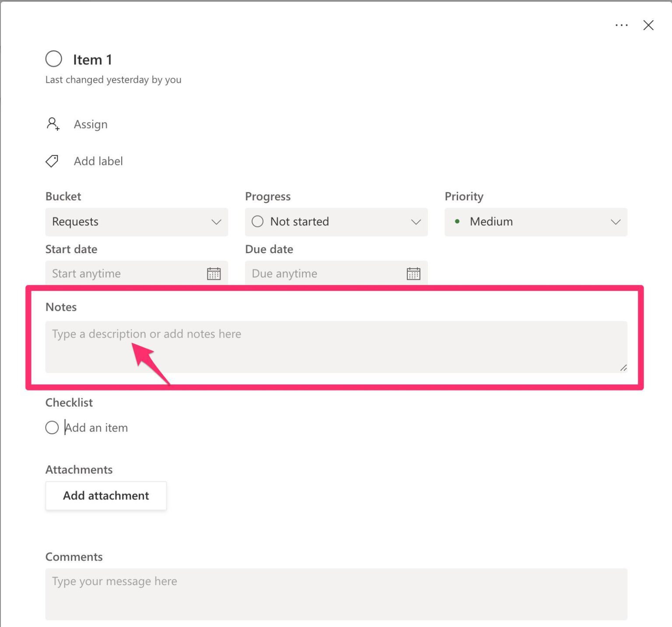Open the Start date calendar picker
The image size is (672, 627).
[214, 273]
